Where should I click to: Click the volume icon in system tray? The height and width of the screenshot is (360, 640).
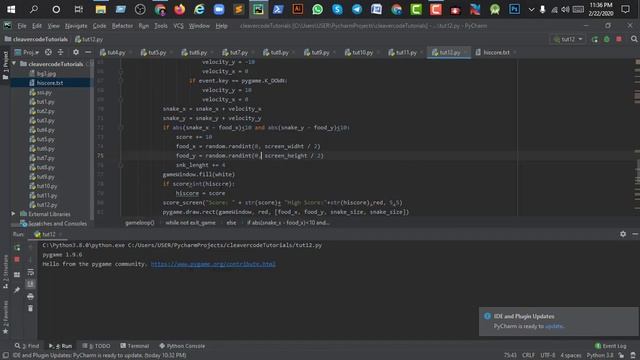point(565,9)
